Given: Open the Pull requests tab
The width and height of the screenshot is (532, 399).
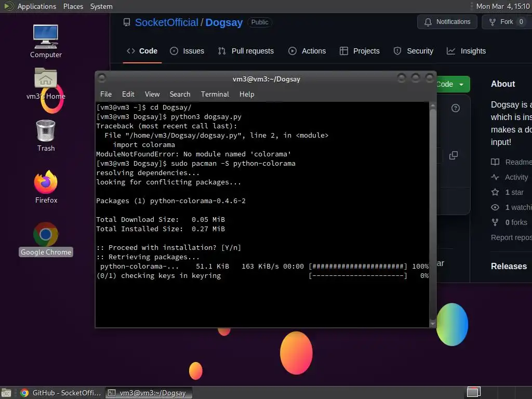Looking at the screenshot, I should pos(246,51).
